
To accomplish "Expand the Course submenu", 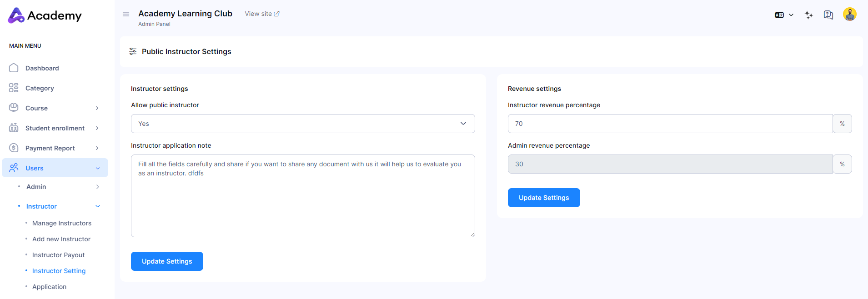I will click(x=97, y=108).
